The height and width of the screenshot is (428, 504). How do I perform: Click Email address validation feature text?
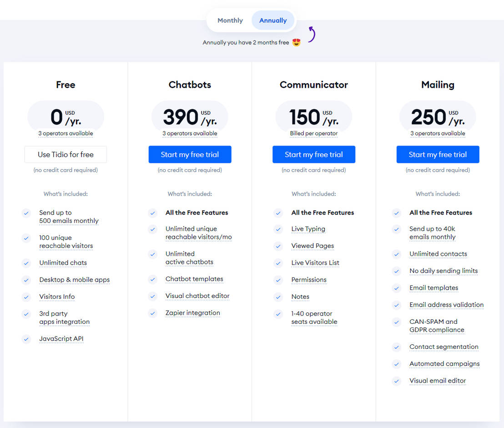(x=446, y=305)
